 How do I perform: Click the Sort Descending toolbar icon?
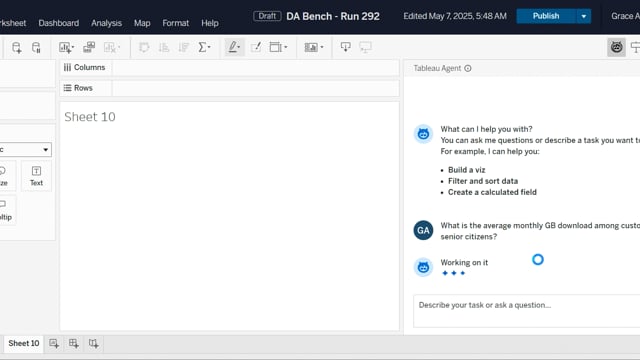[184, 47]
